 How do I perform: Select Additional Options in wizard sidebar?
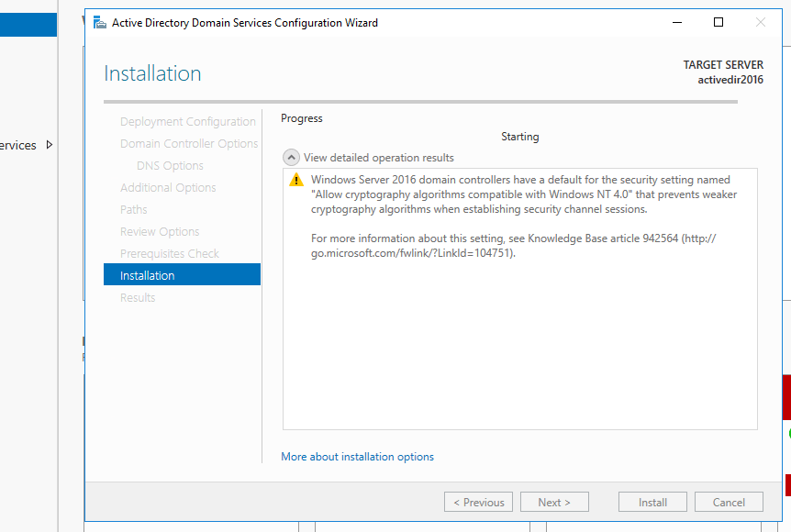[x=168, y=188]
